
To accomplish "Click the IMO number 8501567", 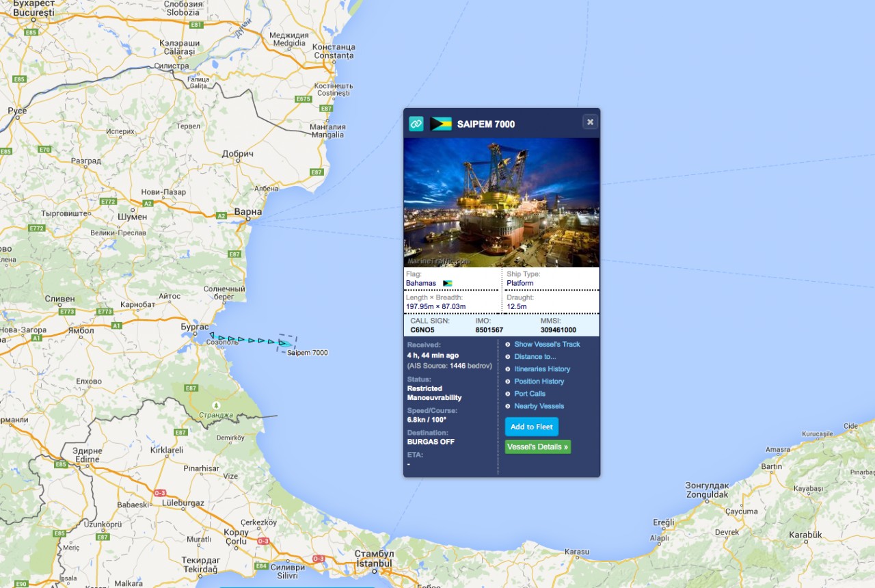I will coord(489,330).
